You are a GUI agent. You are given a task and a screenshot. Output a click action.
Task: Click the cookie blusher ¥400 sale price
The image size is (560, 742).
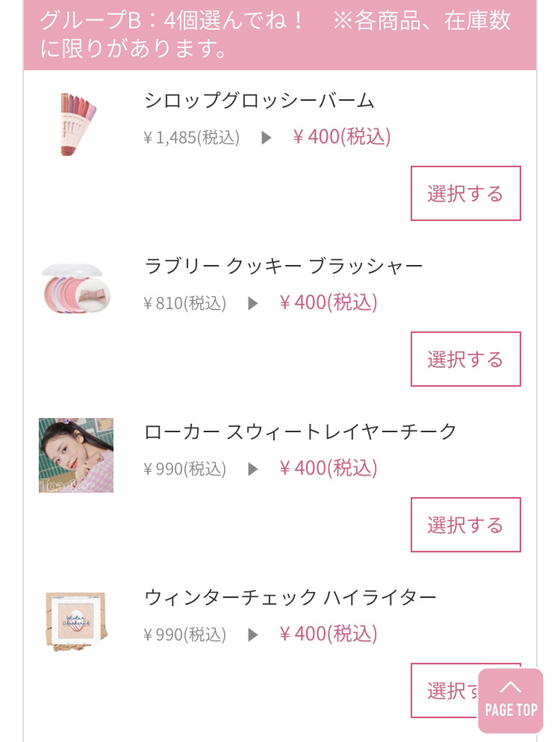pos(328,302)
